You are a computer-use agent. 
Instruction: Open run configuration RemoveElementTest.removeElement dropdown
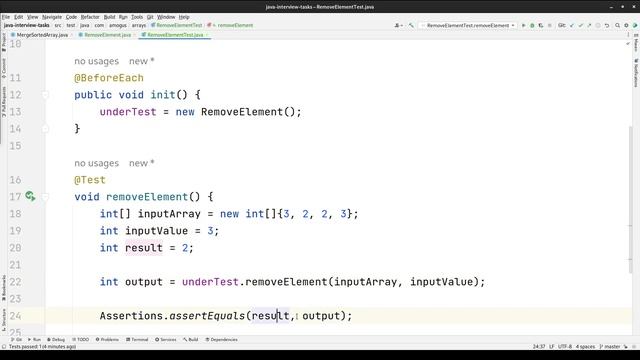pyautogui.click(x=468, y=25)
